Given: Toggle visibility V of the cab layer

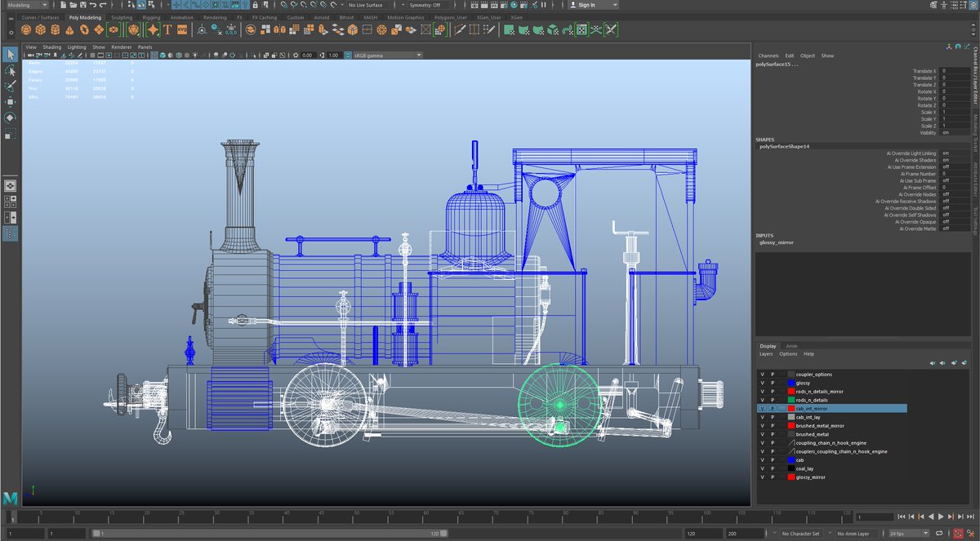Looking at the screenshot, I should tap(763, 460).
